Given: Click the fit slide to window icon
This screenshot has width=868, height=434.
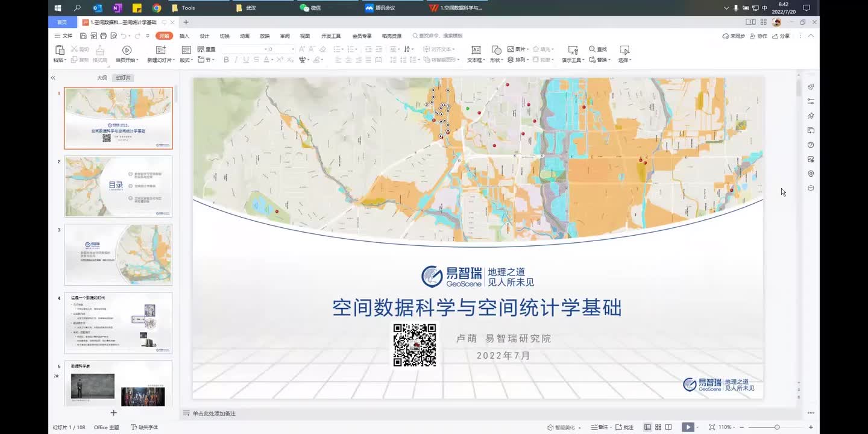Looking at the screenshot, I should (712, 427).
